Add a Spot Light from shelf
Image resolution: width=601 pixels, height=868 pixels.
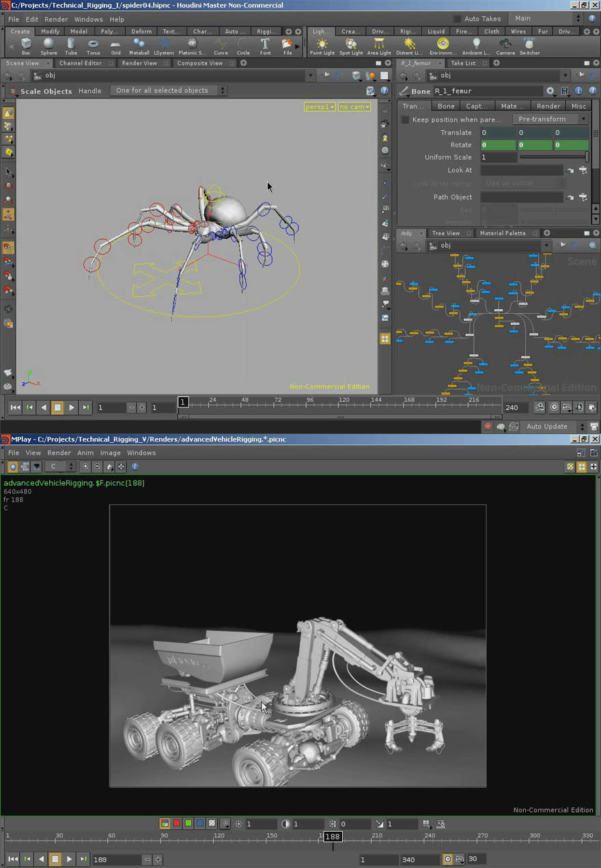pyautogui.click(x=351, y=46)
